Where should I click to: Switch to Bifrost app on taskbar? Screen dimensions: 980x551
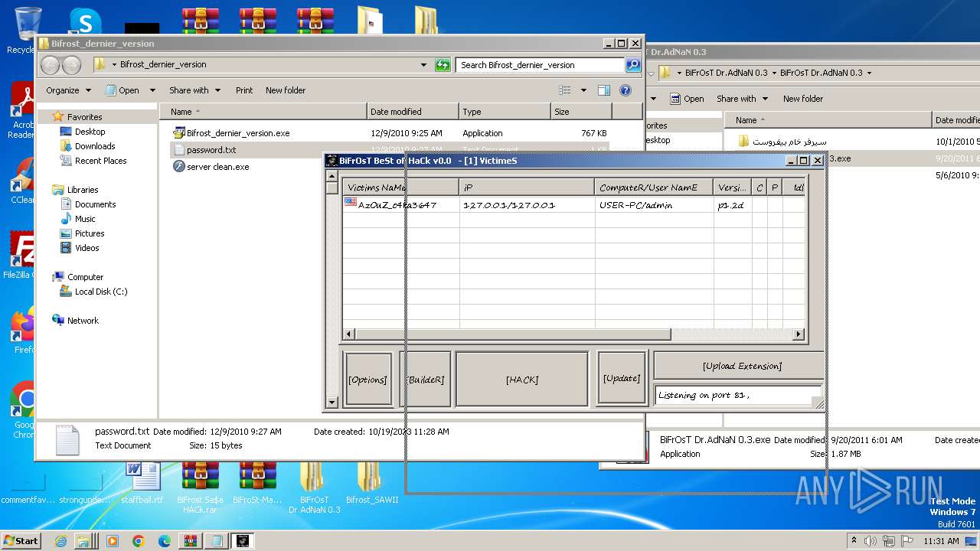point(242,541)
